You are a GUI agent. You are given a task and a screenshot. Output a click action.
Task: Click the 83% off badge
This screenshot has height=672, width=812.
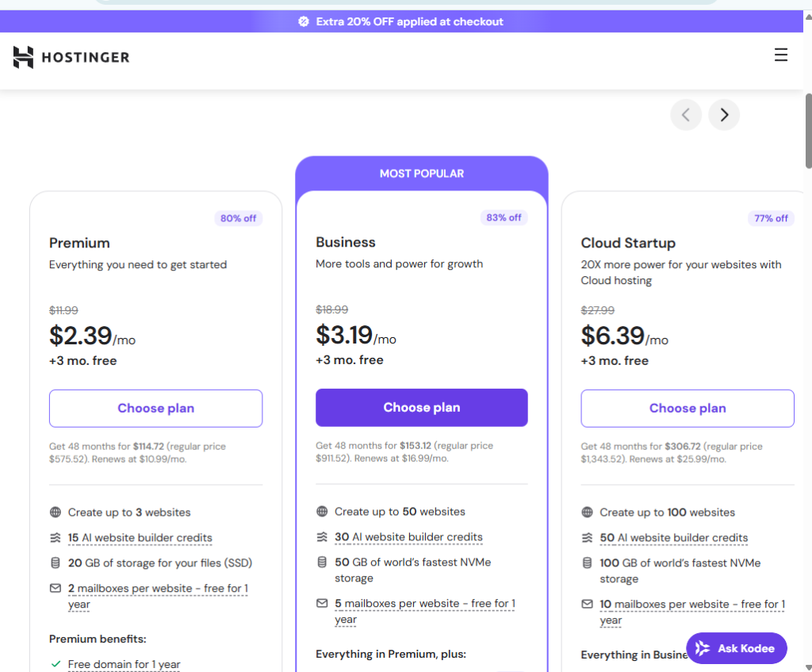504,217
